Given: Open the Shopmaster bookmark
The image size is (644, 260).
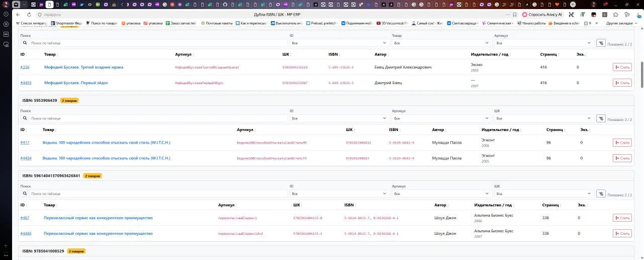Looking at the screenshot, I should (67, 23).
